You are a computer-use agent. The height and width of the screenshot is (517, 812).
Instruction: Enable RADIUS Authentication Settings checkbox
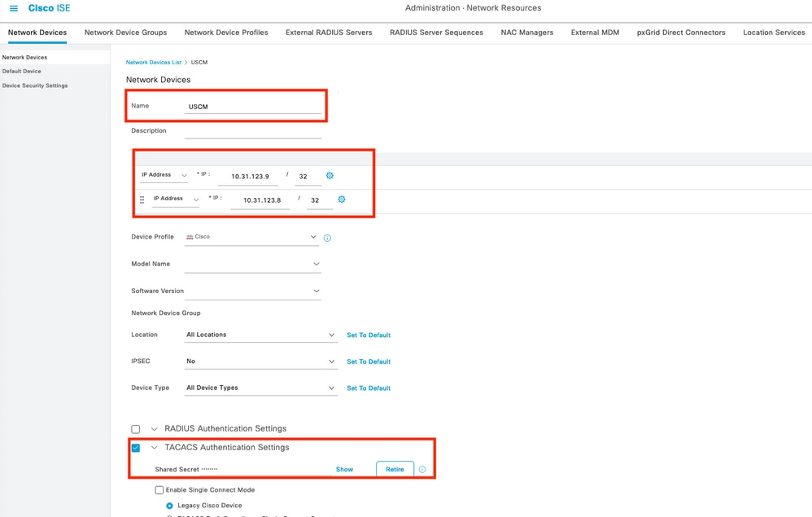(x=135, y=428)
